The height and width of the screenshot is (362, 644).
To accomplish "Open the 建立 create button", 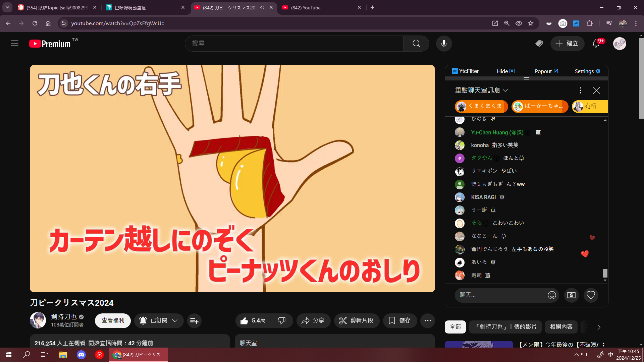I will tap(567, 43).
